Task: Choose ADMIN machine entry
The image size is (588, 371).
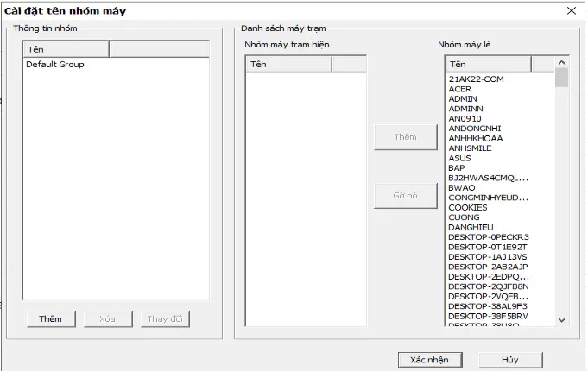Action: tap(463, 99)
